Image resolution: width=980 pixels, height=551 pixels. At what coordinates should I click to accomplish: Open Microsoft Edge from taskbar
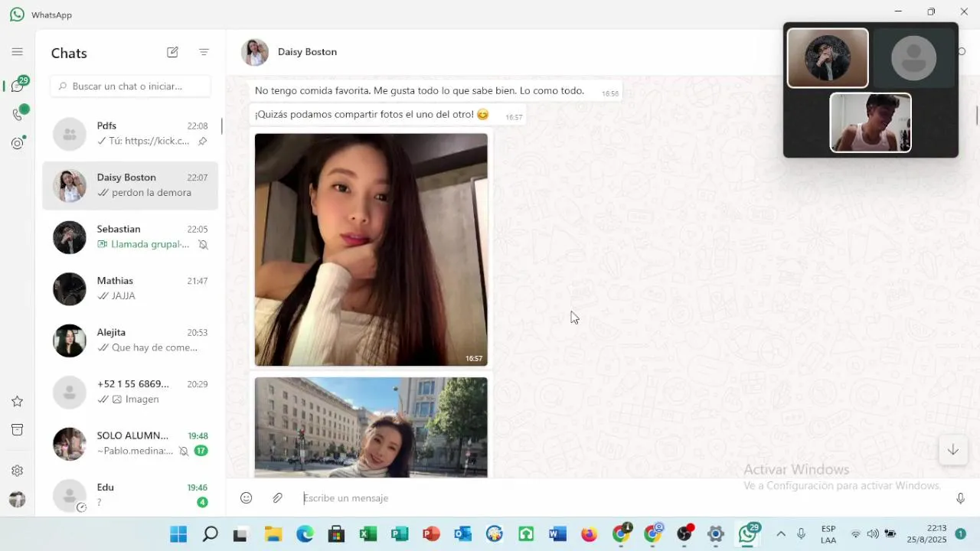coord(305,534)
